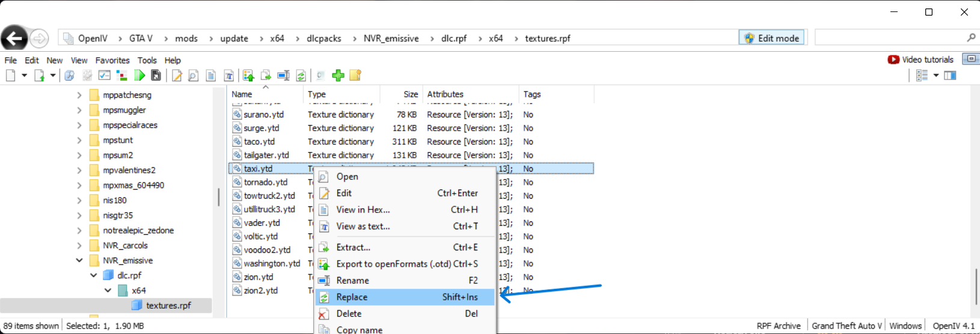980x334 pixels.
Task: Click the View in Hex page toolbar icon
Action: [x=210, y=75]
